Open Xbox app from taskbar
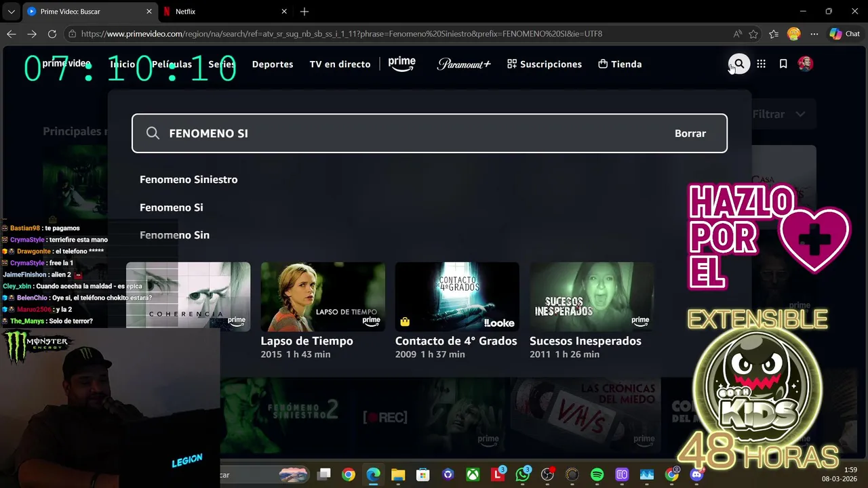868x488 pixels. pos(473,474)
